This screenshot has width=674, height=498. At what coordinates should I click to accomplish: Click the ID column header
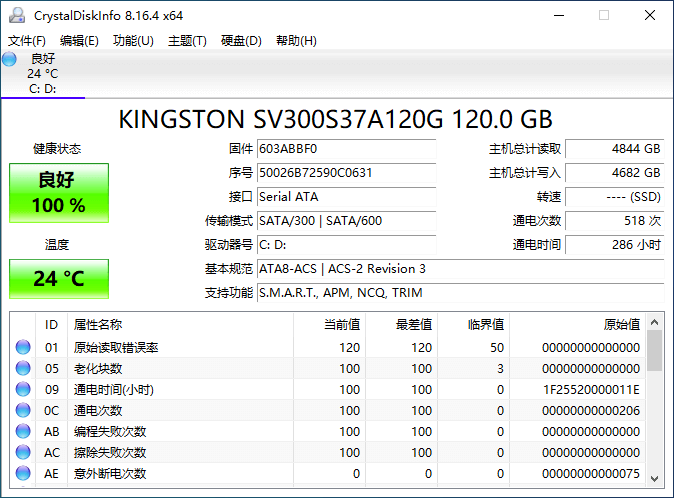pyautogui.click(x=51, y=324)
